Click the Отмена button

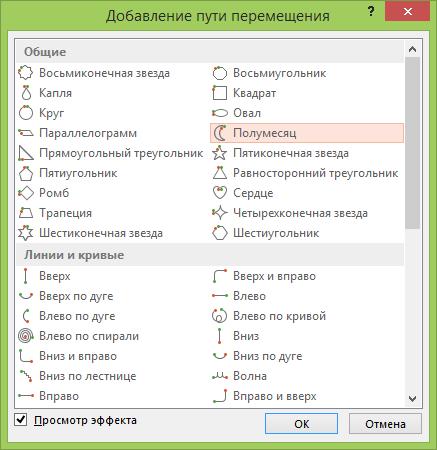(x=385, y=424)
